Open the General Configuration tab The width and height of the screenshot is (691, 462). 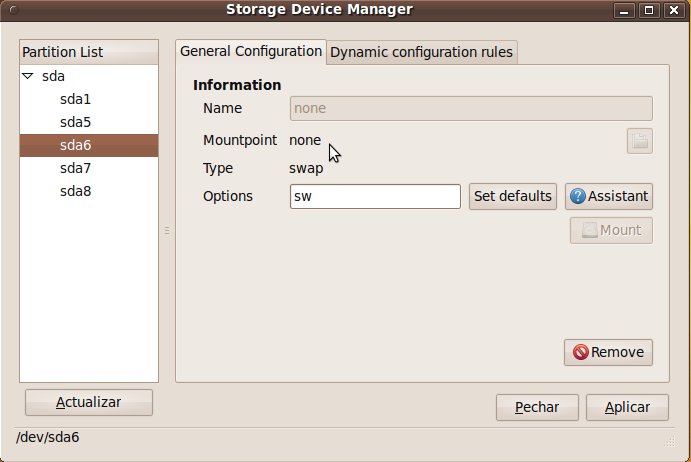tap(251, 52)
